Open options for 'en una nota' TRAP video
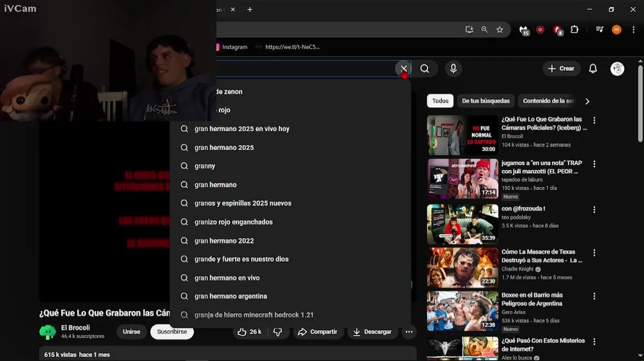Viewport: 644px width, 361px height. [x=594, y=164]
